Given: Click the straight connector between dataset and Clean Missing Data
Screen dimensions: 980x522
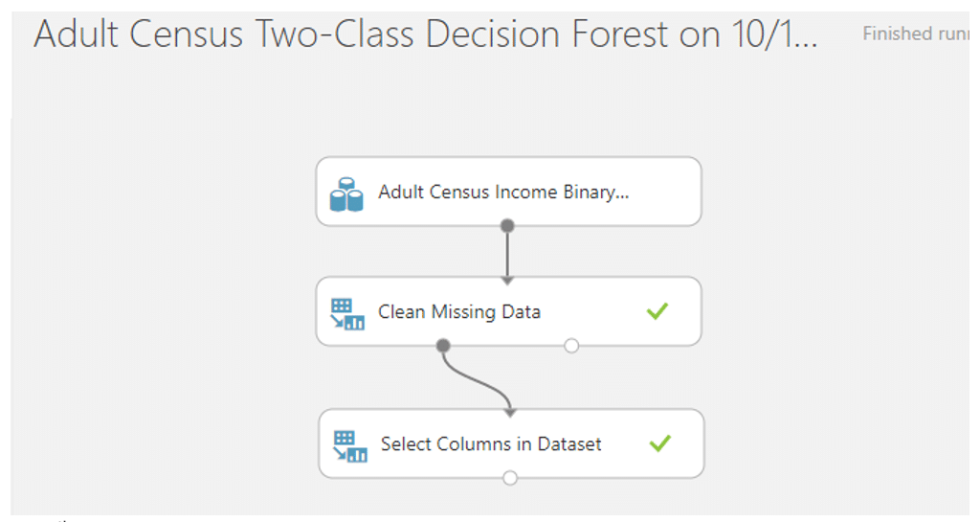Looking at the screenshot, I should pyautogui.click(x=507, y=253).
